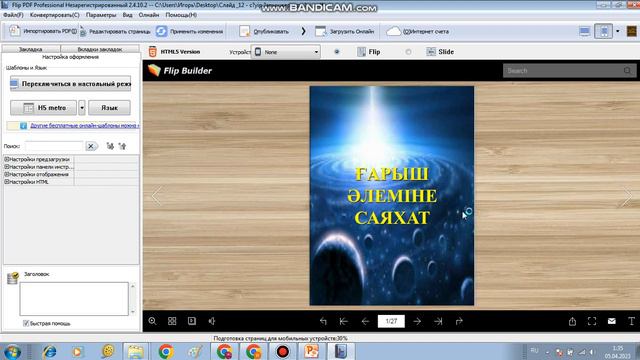Viewport: 640px width, 360px height.
Task: Open PowerPoint from taskbar
Action: (311, 351)
